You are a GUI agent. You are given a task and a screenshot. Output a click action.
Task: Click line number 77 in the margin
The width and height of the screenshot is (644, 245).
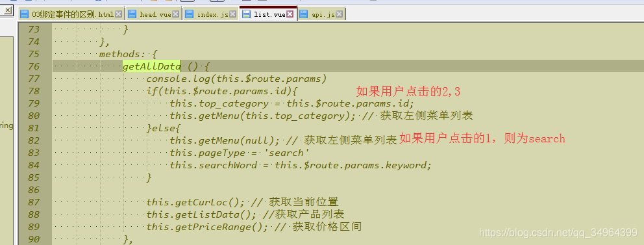coord(34,79)
